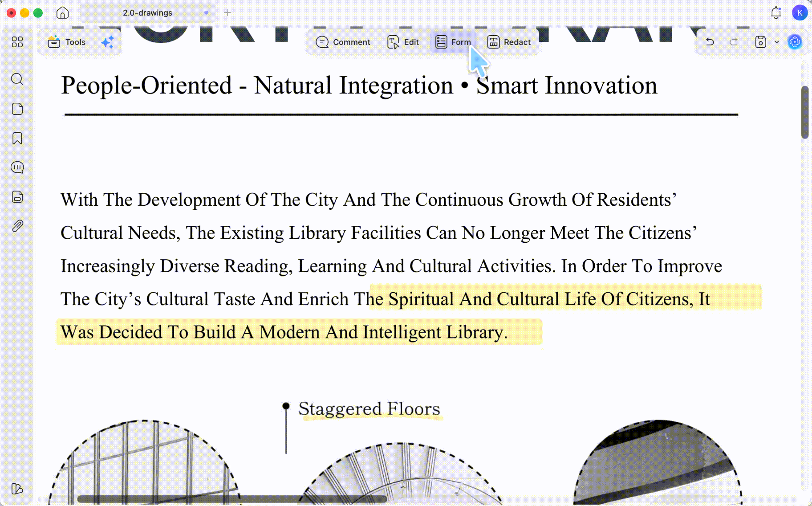This screenshot has height=506, width=812.
Task: Click the horizontal scrollbar thumb
Action: coord(232,499)
